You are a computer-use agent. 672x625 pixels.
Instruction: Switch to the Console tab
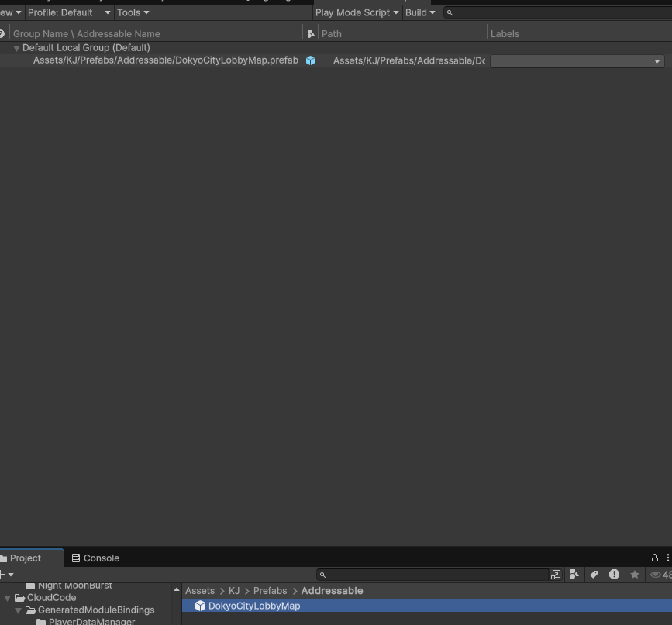(95, 558)
